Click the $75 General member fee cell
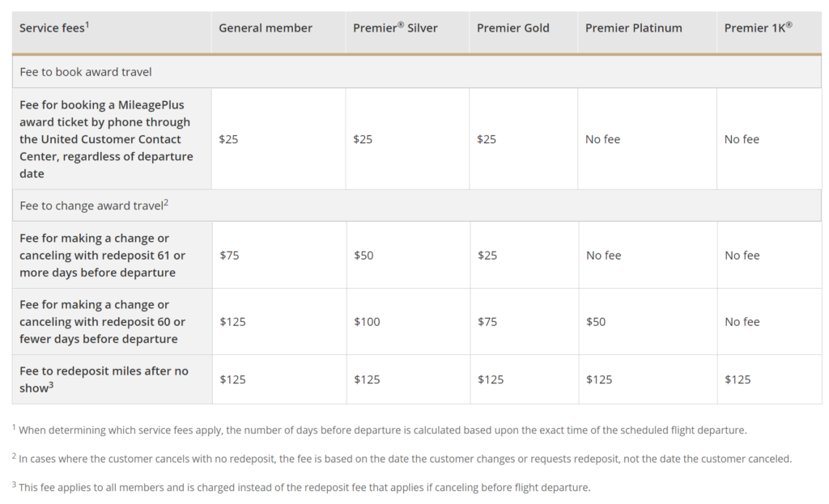 (x=229, y=256)
